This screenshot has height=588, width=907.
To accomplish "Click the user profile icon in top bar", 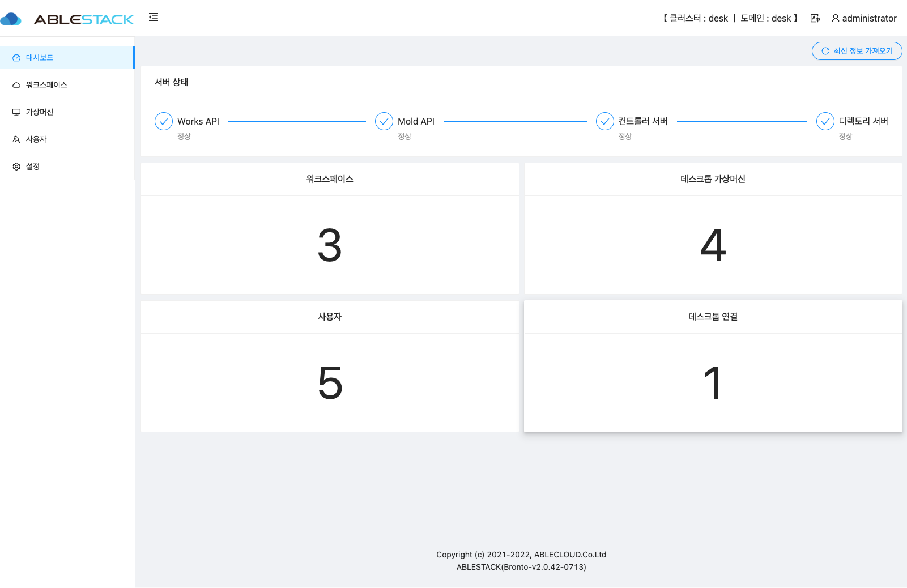I will pos(836,18).
